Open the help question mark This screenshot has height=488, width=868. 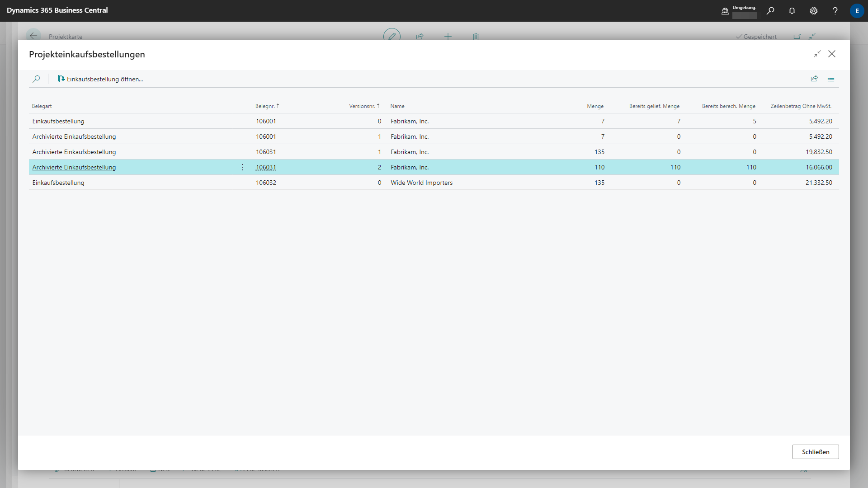(x=835, y=11)
